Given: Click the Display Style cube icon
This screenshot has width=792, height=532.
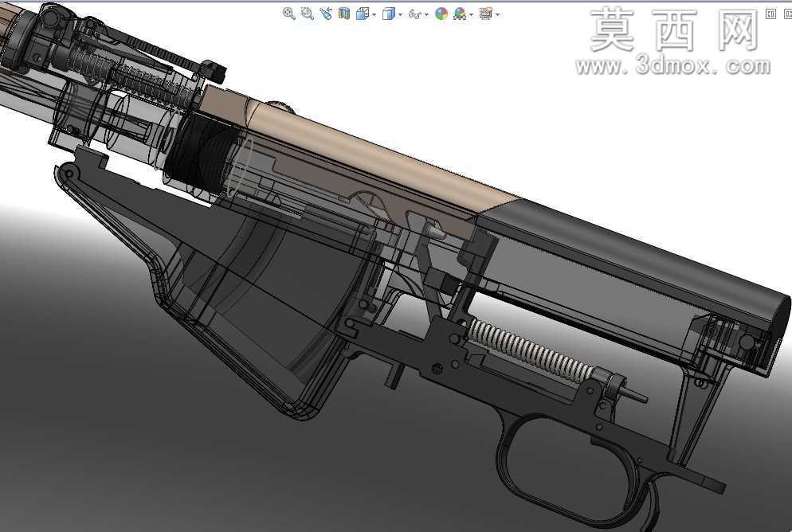Looking at the screenshot, I should pos(388,14).
